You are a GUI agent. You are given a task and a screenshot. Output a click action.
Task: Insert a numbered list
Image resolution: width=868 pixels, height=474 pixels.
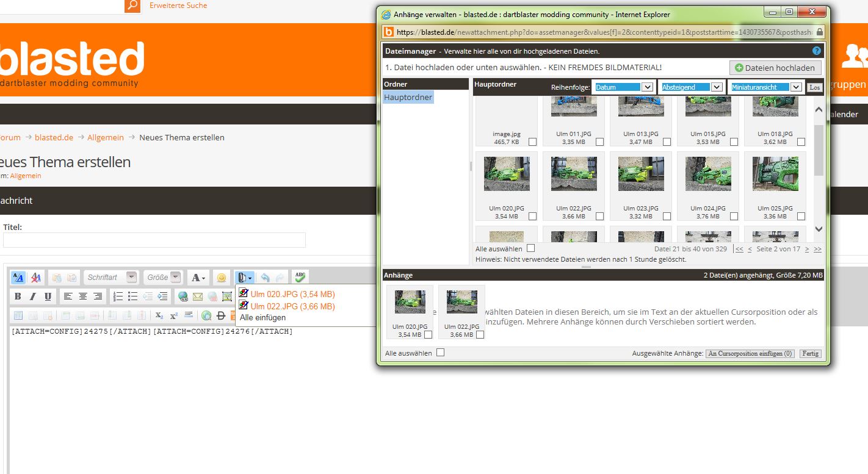pos(118,296)
